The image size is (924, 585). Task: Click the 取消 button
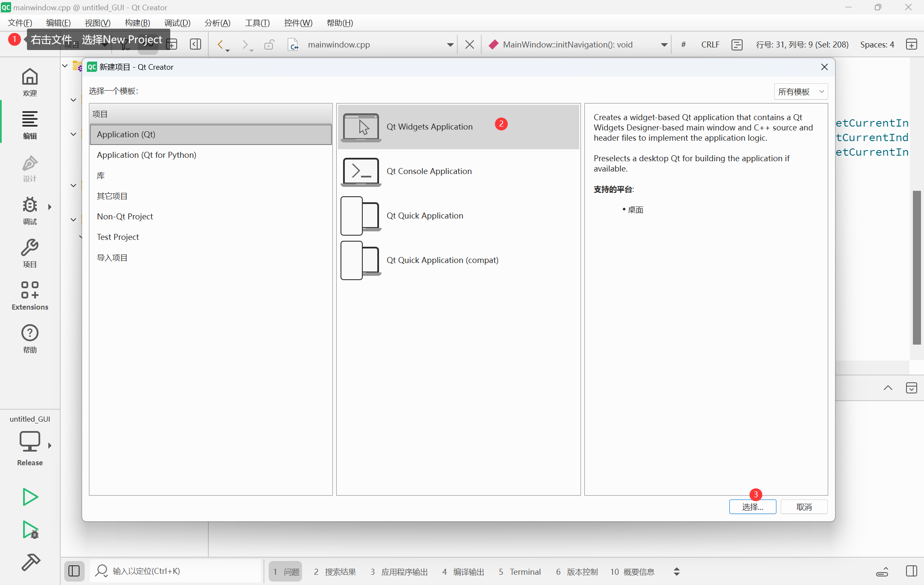pos(804,507)
